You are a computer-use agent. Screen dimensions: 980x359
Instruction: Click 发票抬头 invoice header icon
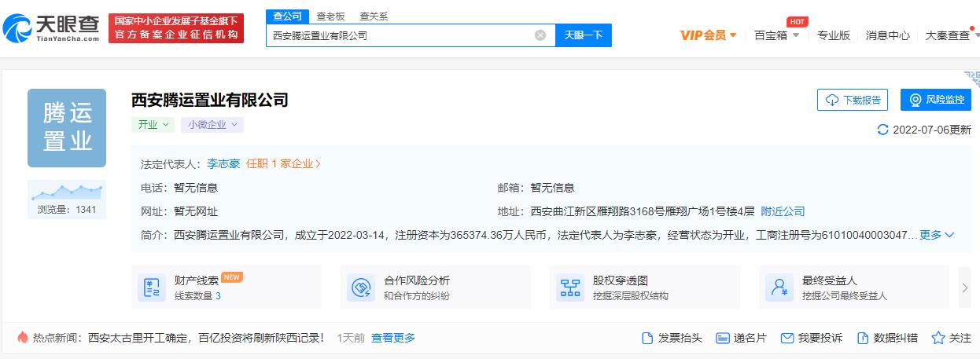pos(647,338)
